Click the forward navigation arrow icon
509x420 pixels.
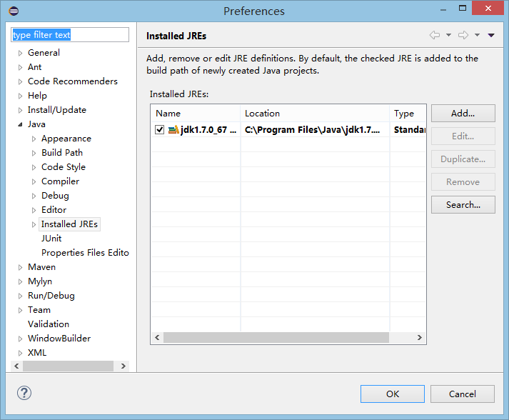pyautogui.click(x=463, y=35)
